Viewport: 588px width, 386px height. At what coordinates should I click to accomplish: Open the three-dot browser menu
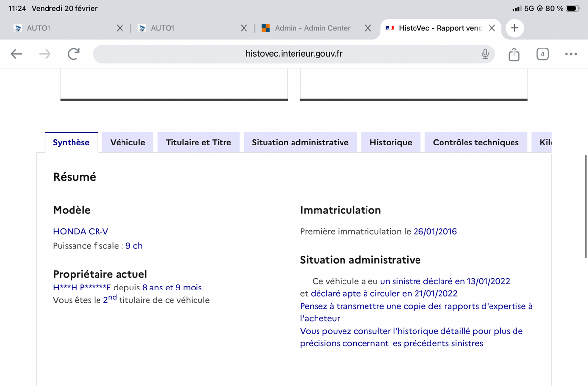click(x=571, y=54)
